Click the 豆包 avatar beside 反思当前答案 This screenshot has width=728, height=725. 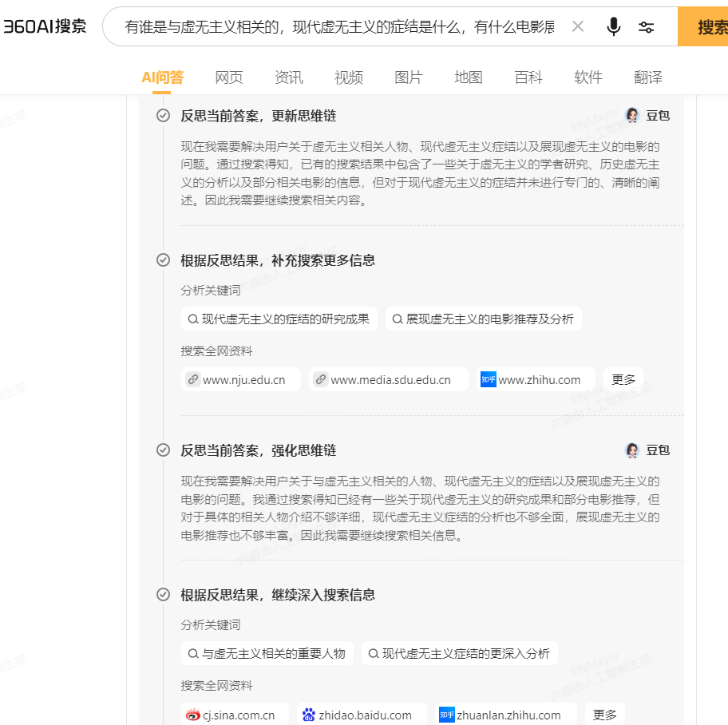[x=631, y=115]
